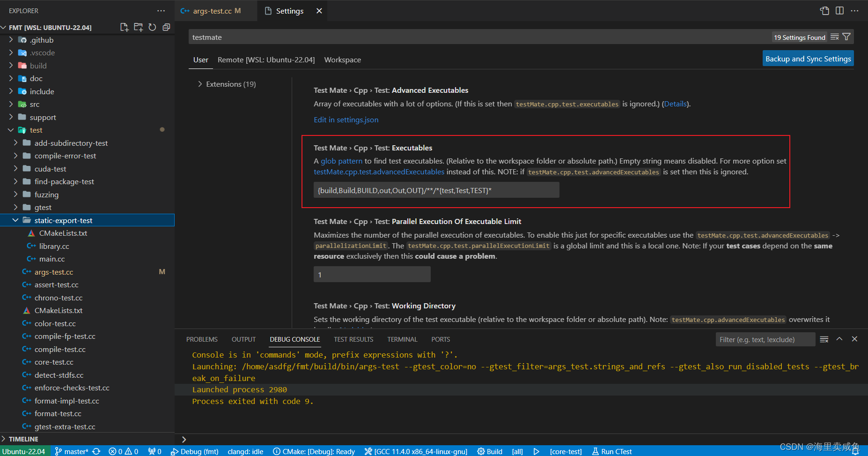The image size is (868, 456).
Task: Collapse the static-export-test folder
Action: pyautogui.click(x=15, y=220)
